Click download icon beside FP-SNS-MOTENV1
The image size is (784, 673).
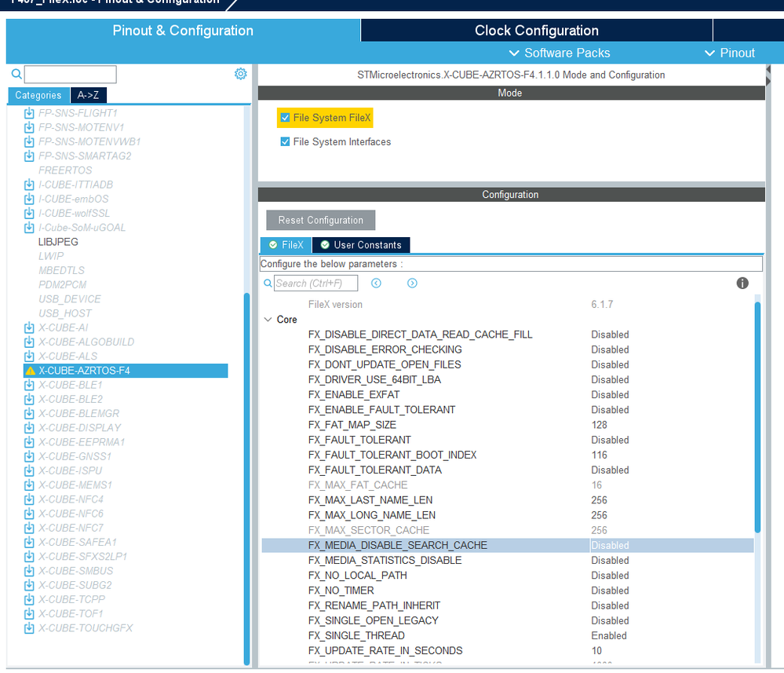click(29, 127)
